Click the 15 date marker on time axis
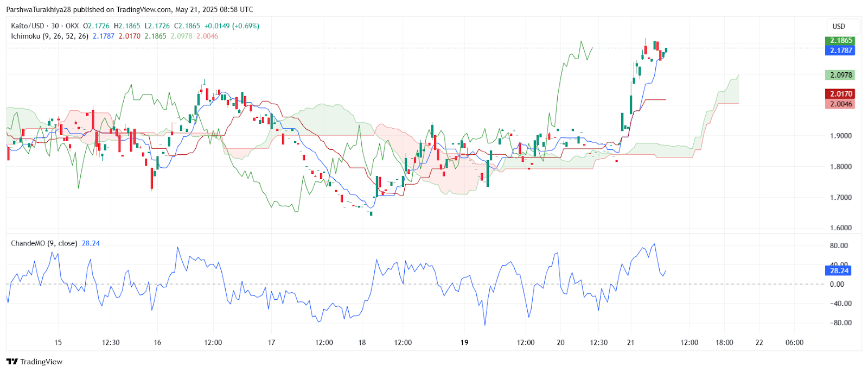This screenshot has width=868, height=372. pyautogui.click(x=58, y=343)
